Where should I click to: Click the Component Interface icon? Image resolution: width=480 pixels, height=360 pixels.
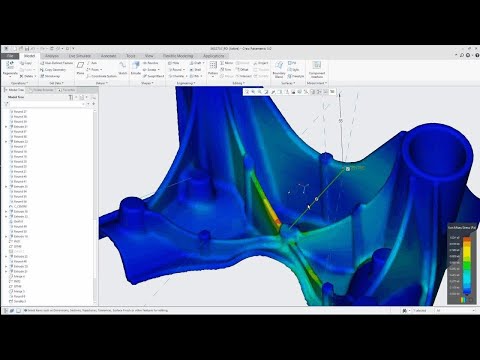pos(317,65)
